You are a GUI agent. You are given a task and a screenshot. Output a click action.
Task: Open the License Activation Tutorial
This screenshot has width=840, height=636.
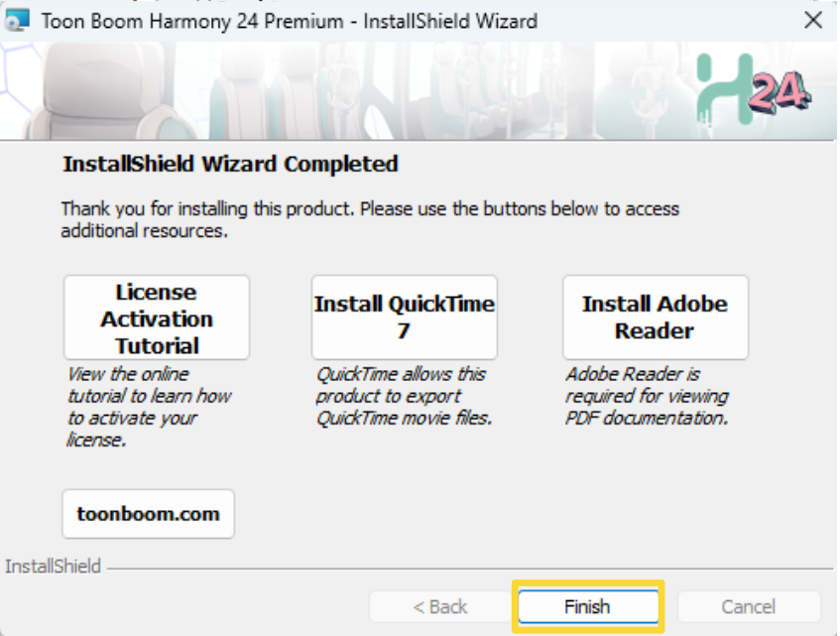(x=157, y=318)
